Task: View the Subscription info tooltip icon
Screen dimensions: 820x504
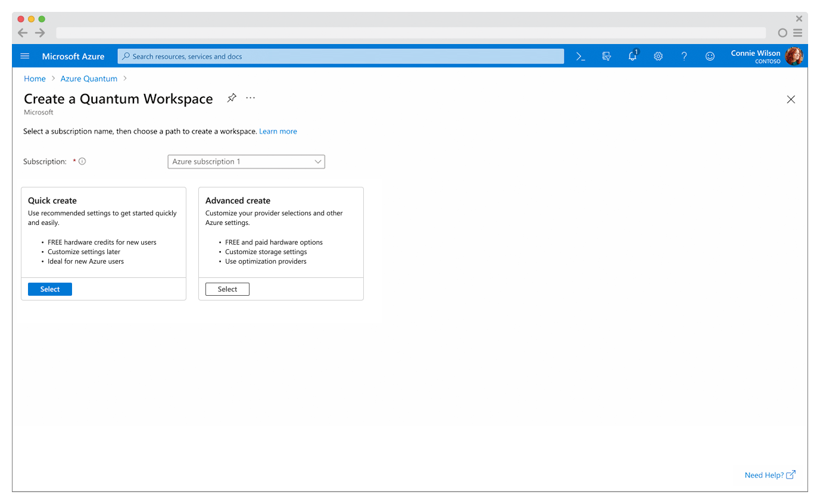Action: [82, 161]
